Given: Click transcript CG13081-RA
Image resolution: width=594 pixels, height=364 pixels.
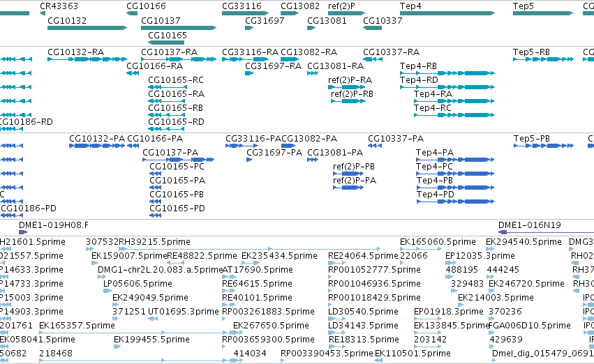Looking at the screenshot, I should pos(335,66).
